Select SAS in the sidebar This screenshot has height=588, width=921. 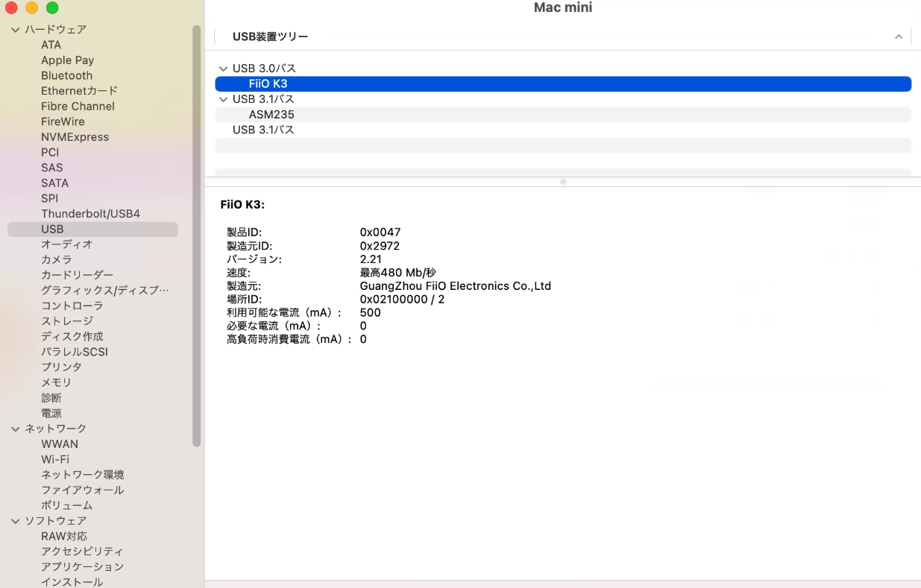(x=51, y=168)
